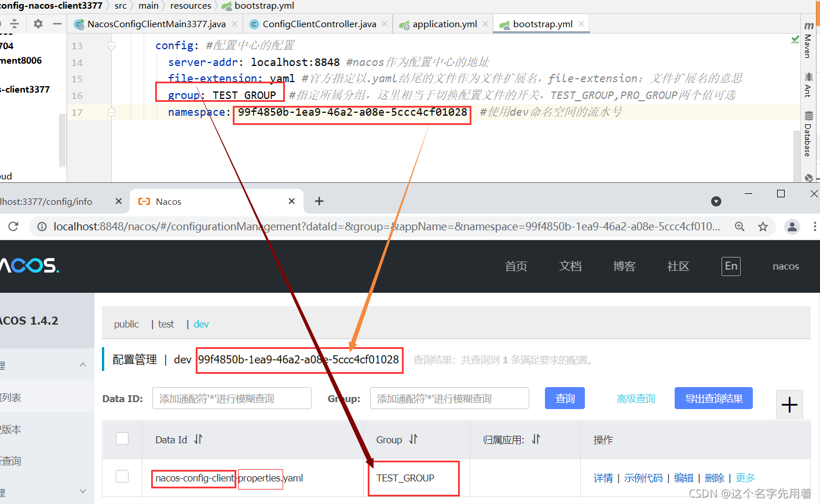This screenshot has height=504, width=820.
Task: Open the browser profile avatar
Action: [792, 227]
